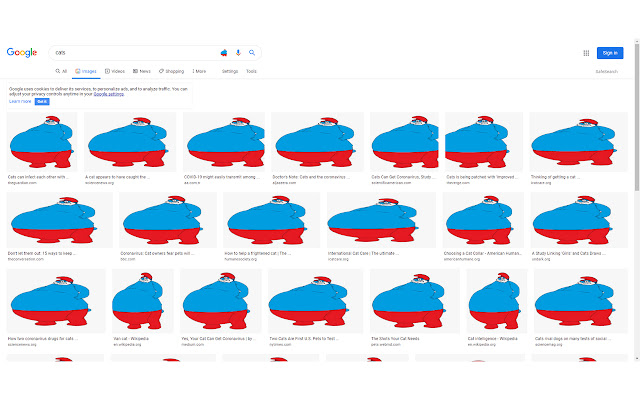Click the aljazeera.com source text

point(284,183)
